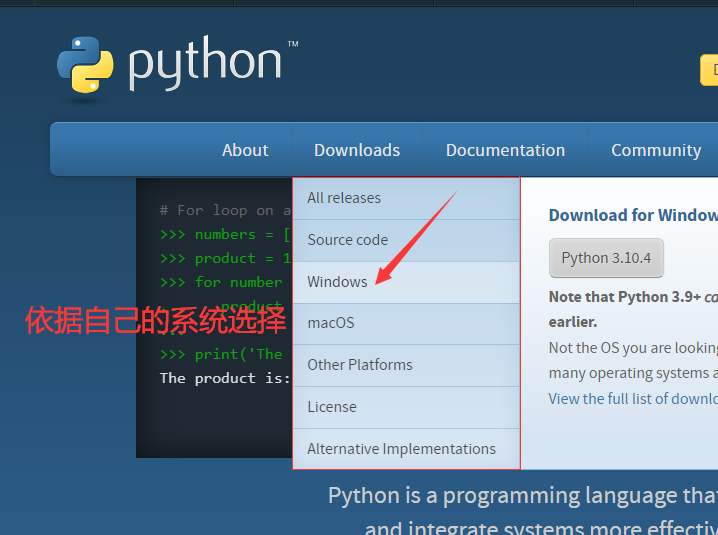Open View the full list of downloads link
Image resolution: width=718 pixels, height=535 pixels.
tap(633, 399)
